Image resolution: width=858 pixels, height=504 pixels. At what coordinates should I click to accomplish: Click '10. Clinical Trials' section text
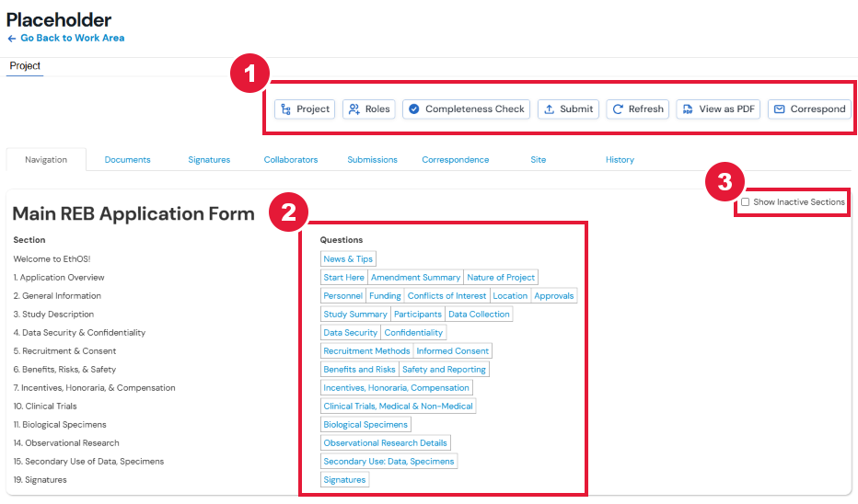[x=45, y=407]
